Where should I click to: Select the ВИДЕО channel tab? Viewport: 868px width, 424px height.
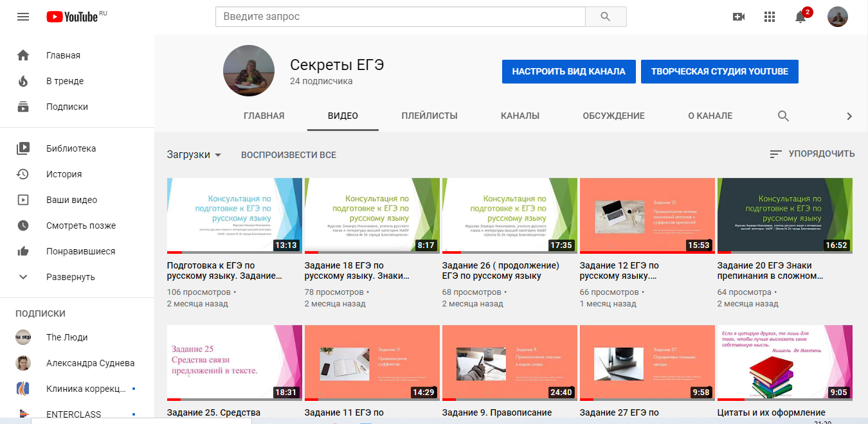pos(343,116)
